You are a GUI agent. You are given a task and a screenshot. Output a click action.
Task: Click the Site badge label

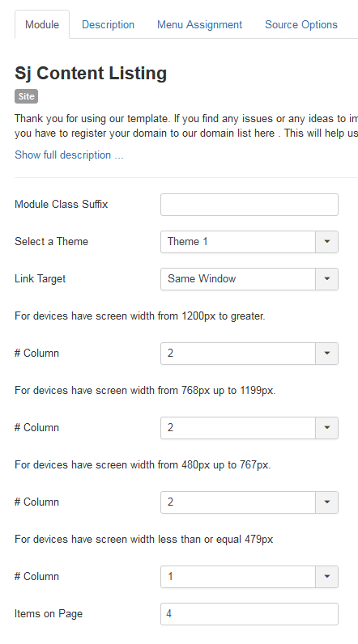[26, 96]
